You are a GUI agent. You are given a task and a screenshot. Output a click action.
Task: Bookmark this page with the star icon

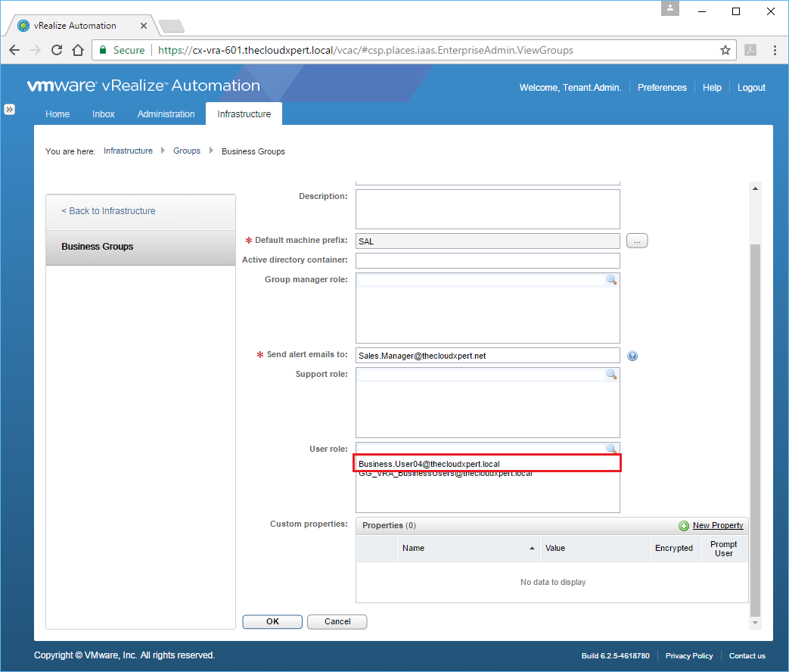pos(725,50)
